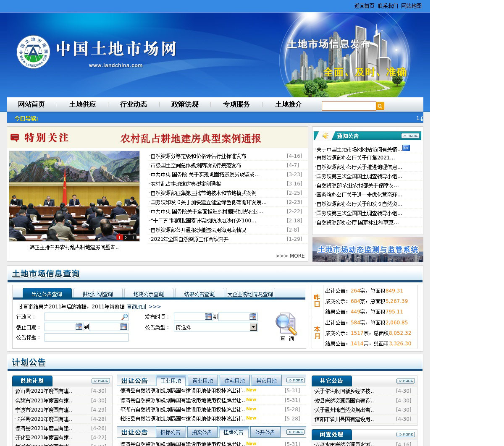This screenshot has height=446, width=504.
Task: Open calendar icon for 截止日期 start date
Action: tap(79, 327)
